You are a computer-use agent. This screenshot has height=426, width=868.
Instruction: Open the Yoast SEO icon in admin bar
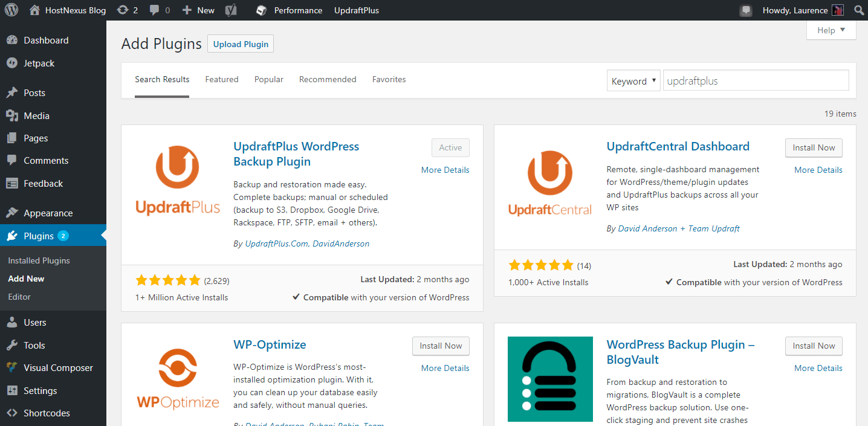pos(230,10)
